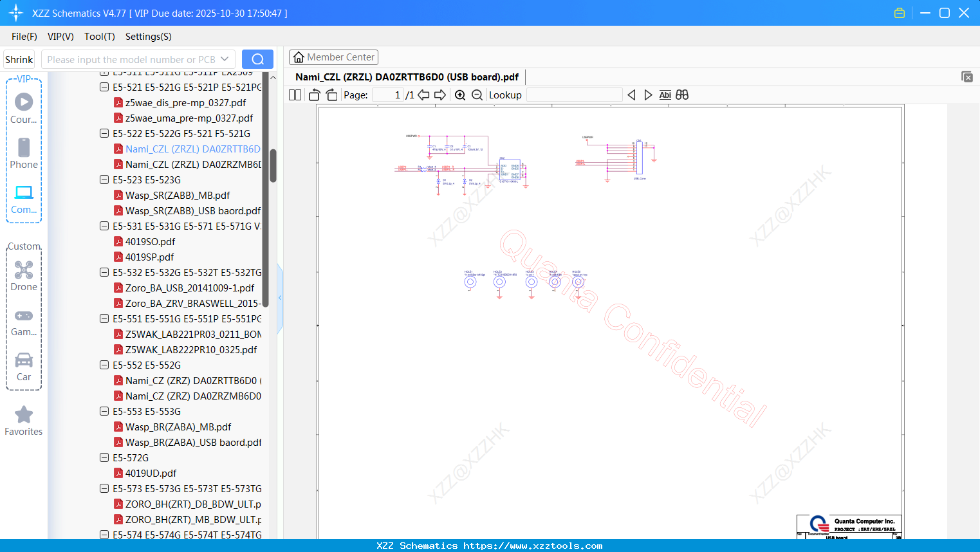Open 4019UD.pdf
Viewport: 980px width, 552px height.
(151, 473)
